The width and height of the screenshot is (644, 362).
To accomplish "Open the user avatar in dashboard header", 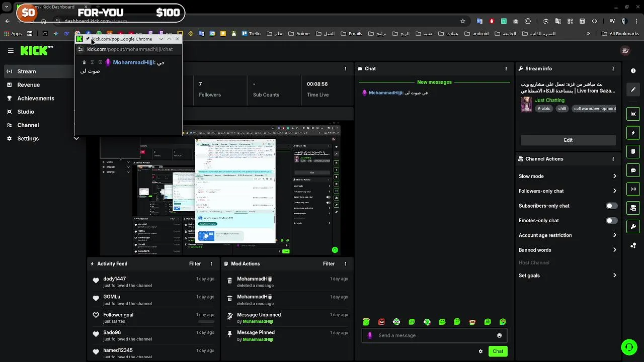I will pos(625,50).
